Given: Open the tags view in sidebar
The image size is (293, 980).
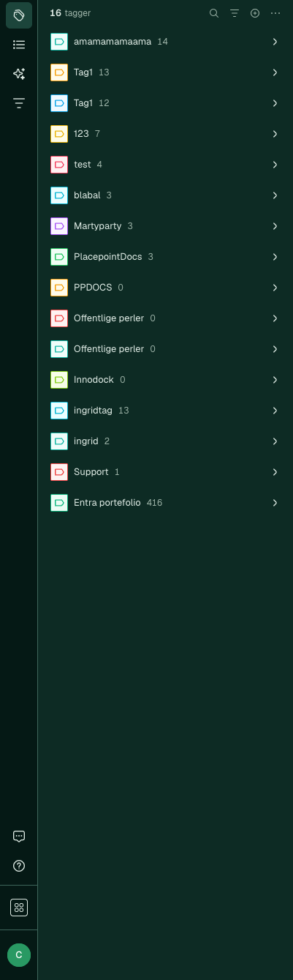Looking at the screenshot, I should 19,15.
